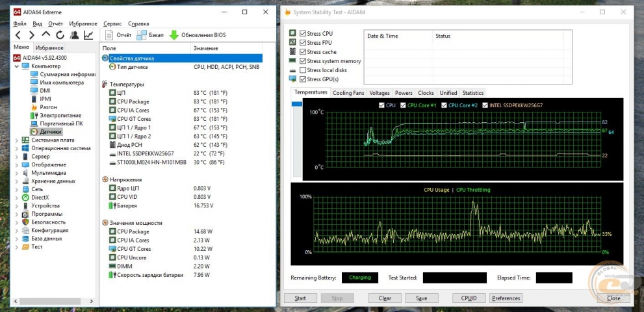
Task: Expand the Сервер node
Action: 17,157
